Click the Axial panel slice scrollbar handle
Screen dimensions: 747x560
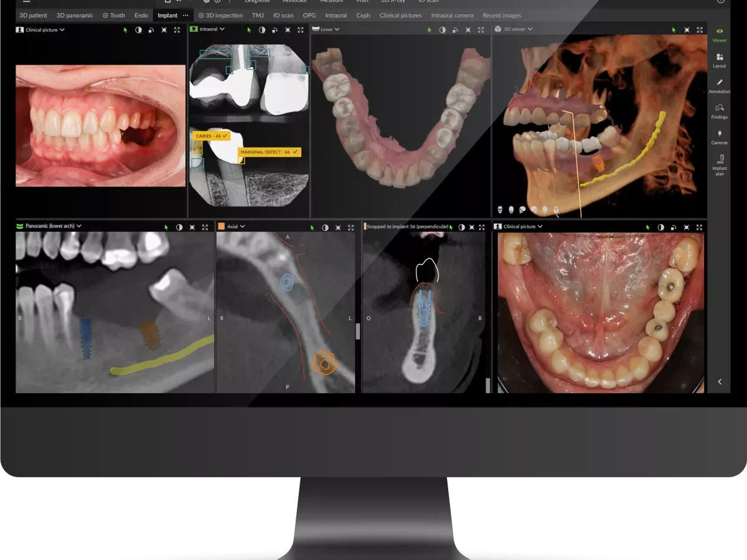coord(357,331)
